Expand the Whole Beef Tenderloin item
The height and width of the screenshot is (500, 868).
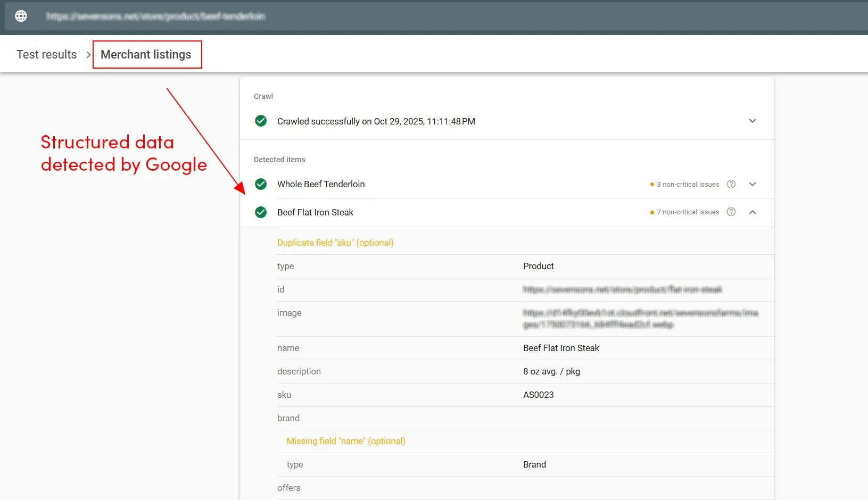coord(753,184)
